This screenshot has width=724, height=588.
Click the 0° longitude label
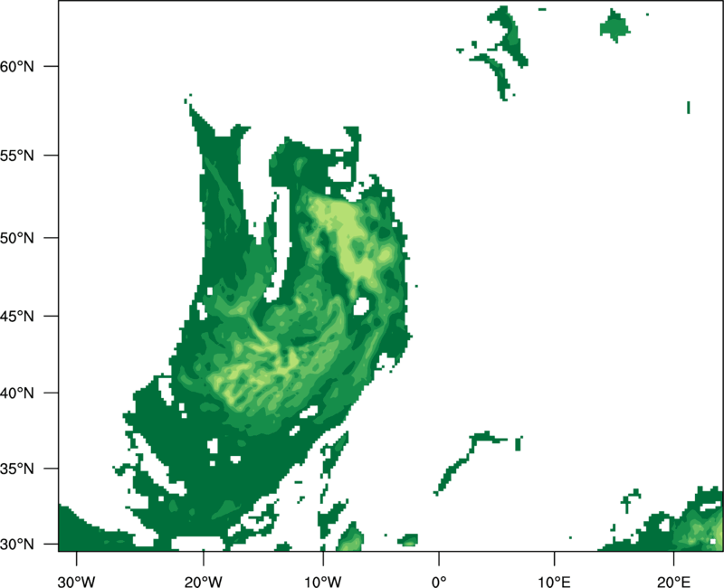click(439, 582)
